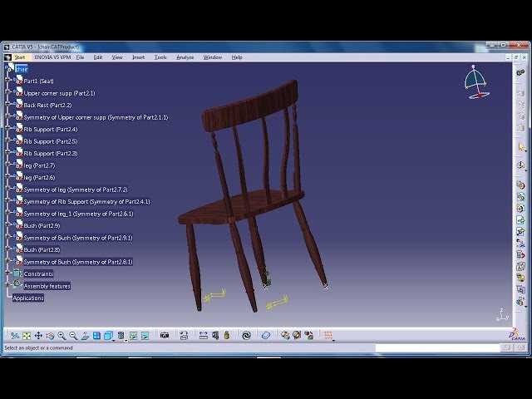The image size is (532, 399).
Task: Select Rib Support (Part2.4) in tree
Action: point(51,130)
